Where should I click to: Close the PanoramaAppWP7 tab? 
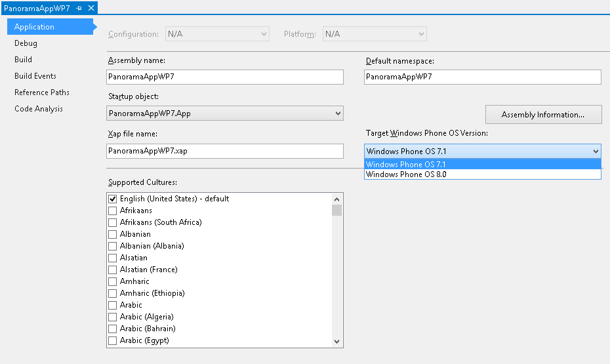[91, 8]
